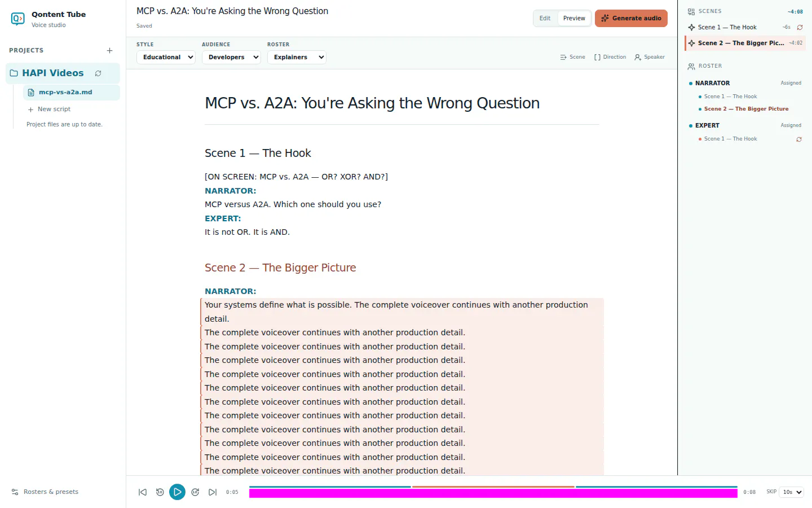
Task: Click the ON SCREEN direction line
Action: click(296, 177)
